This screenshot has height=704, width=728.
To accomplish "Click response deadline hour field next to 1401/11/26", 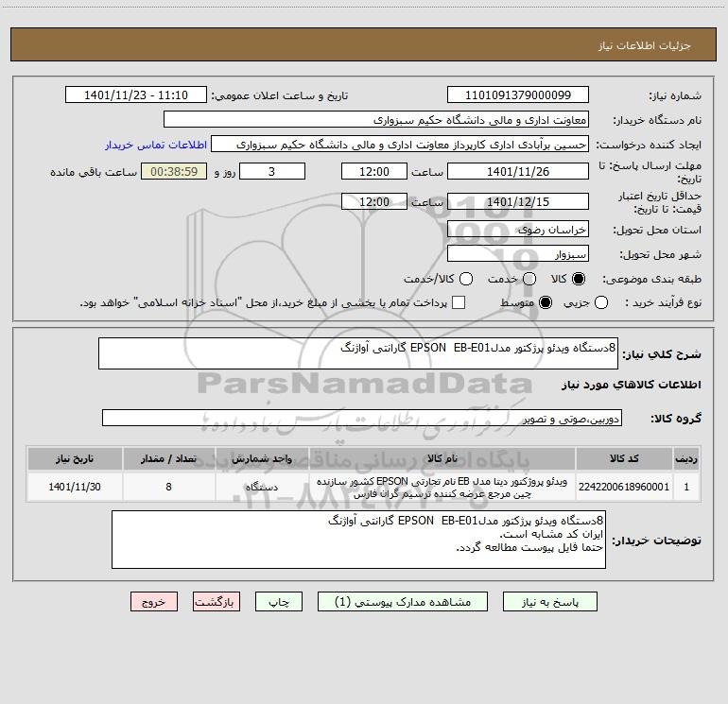I will (x=374, y=172).
